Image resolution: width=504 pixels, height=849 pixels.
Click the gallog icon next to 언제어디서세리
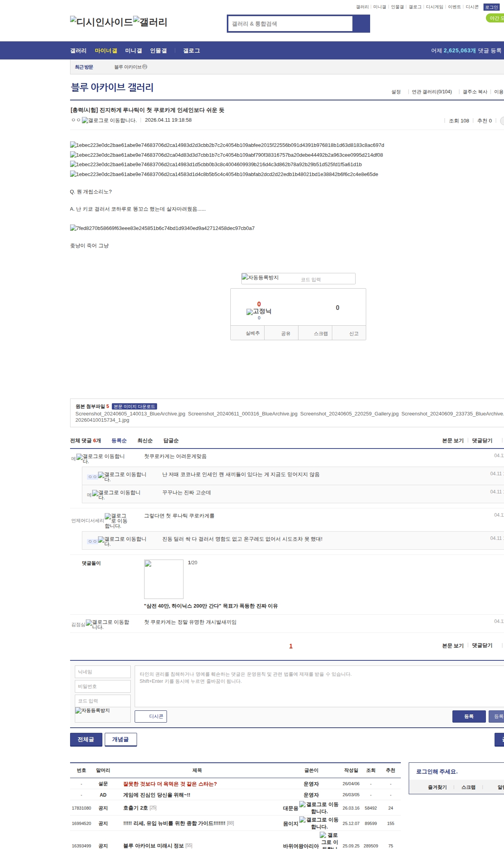tap(116, 521)
